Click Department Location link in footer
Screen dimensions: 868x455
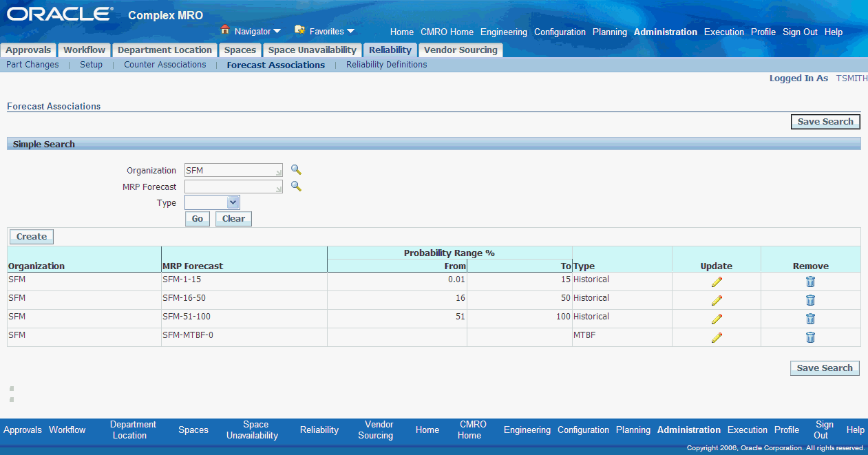click(x=133, y=430)
